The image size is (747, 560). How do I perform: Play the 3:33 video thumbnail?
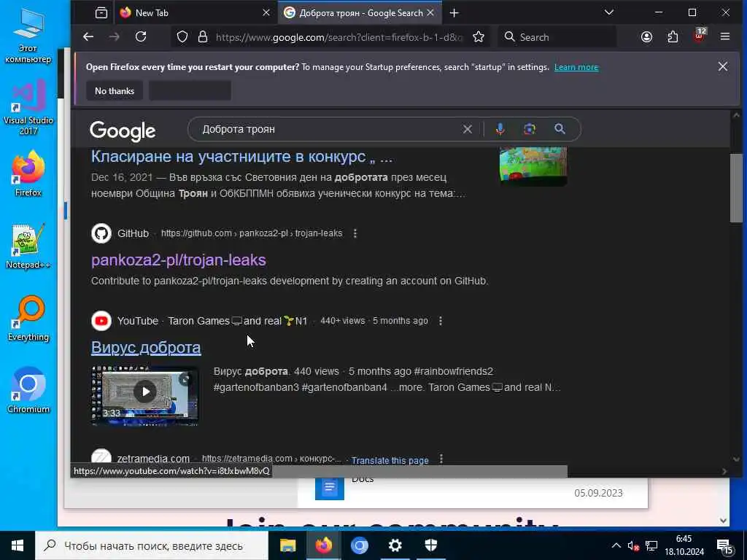145,394
